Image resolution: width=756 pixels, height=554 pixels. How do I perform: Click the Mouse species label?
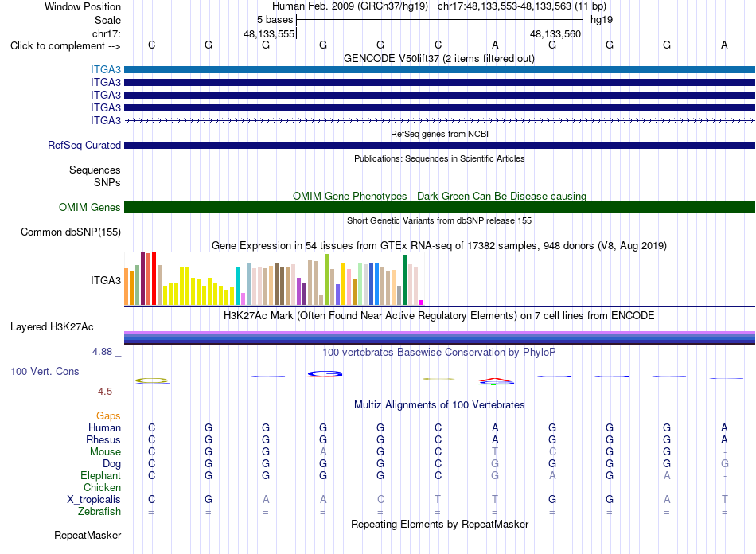(x=105, y=452)
